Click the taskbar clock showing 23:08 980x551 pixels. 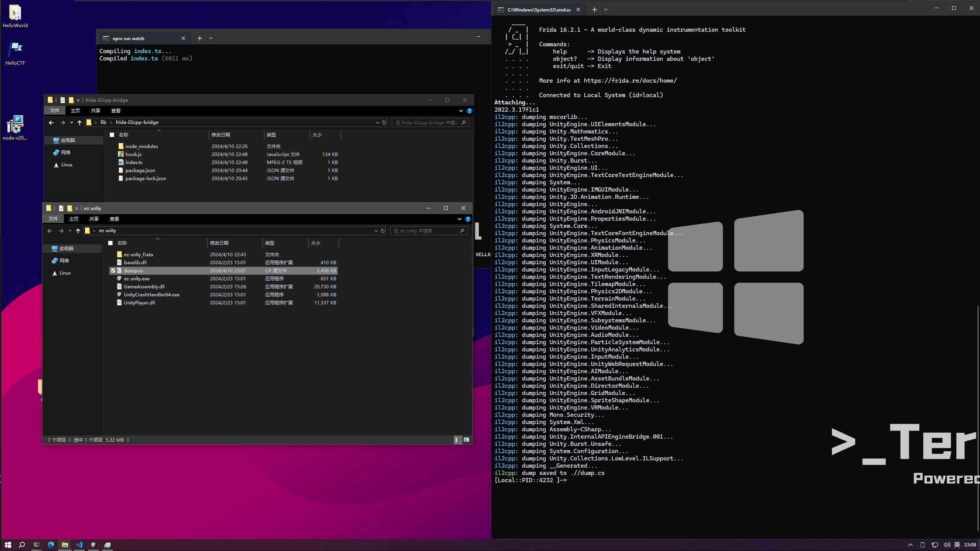pos(970,545)
